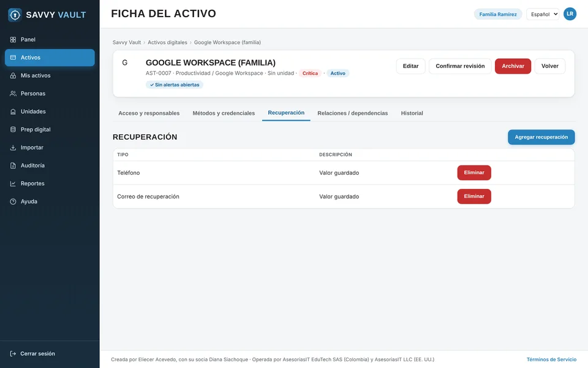Click the Ayuda question mark icon

(13, 202)
